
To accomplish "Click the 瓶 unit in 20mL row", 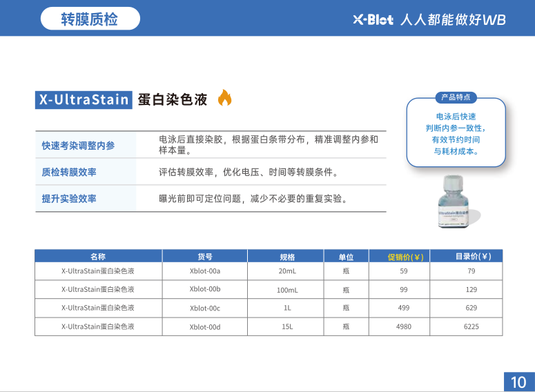I will click(346, 271).
